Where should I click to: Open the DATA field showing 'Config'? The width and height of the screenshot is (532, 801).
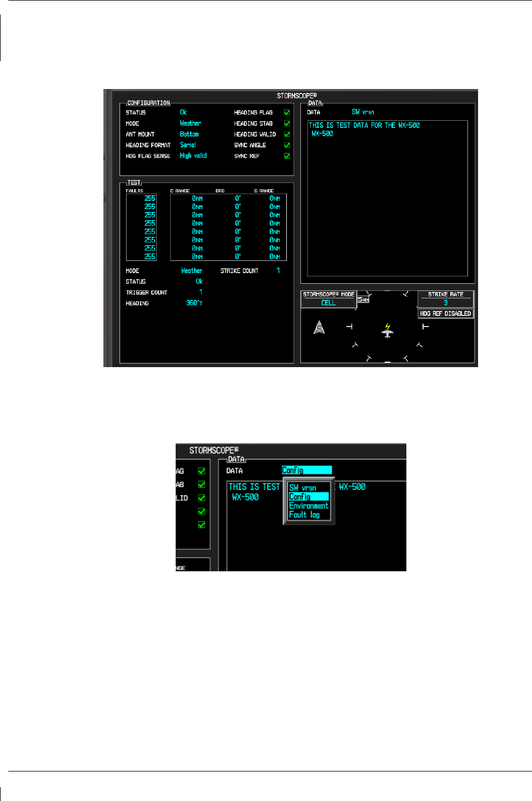[x=307, y=471]
